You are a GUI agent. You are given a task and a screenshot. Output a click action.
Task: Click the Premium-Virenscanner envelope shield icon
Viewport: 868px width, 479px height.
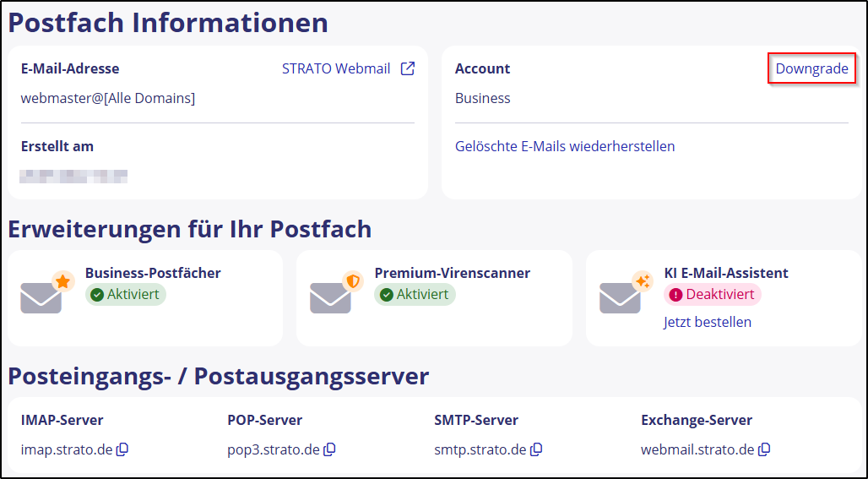(337, 291)
